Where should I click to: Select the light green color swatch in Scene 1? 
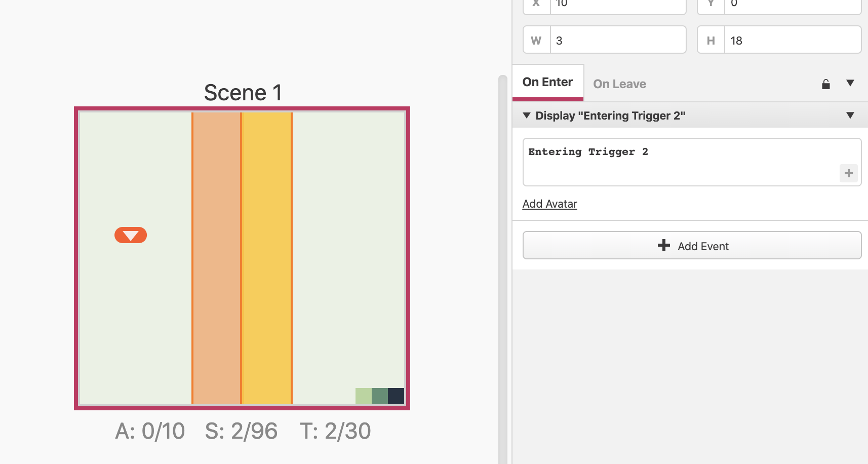pyautogui.click(x=363, y=396)
